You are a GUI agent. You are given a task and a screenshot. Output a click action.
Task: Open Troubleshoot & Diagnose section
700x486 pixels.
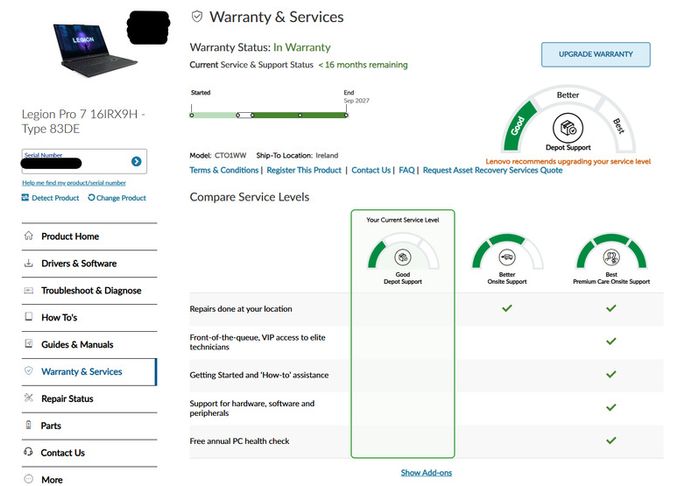[x=89, y=291]
